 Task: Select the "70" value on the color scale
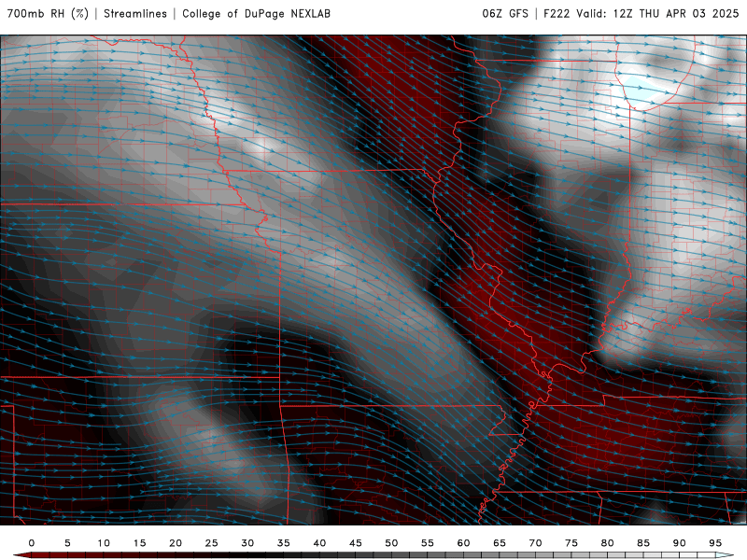pyautogui.click(x=535, y=543)
